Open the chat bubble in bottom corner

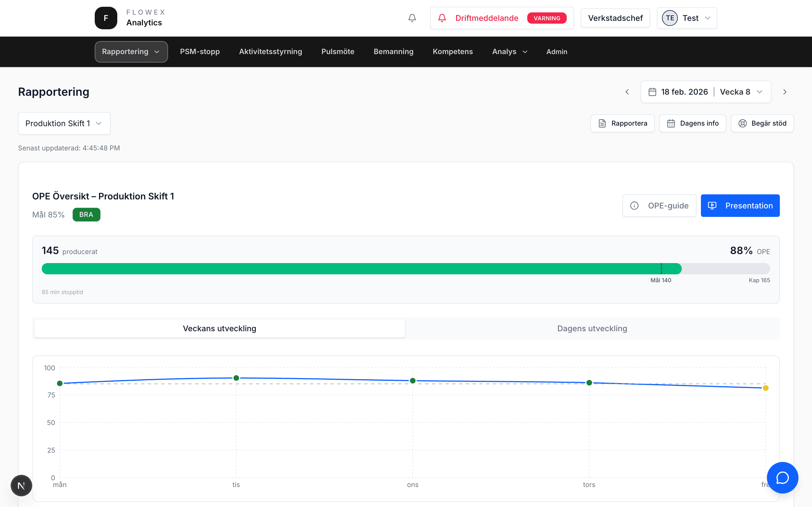[782, 477]
